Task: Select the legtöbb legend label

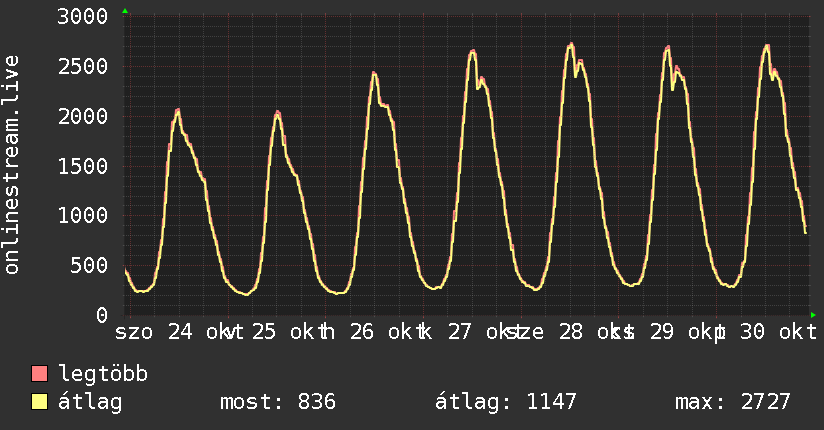Action: click(103, 374)
